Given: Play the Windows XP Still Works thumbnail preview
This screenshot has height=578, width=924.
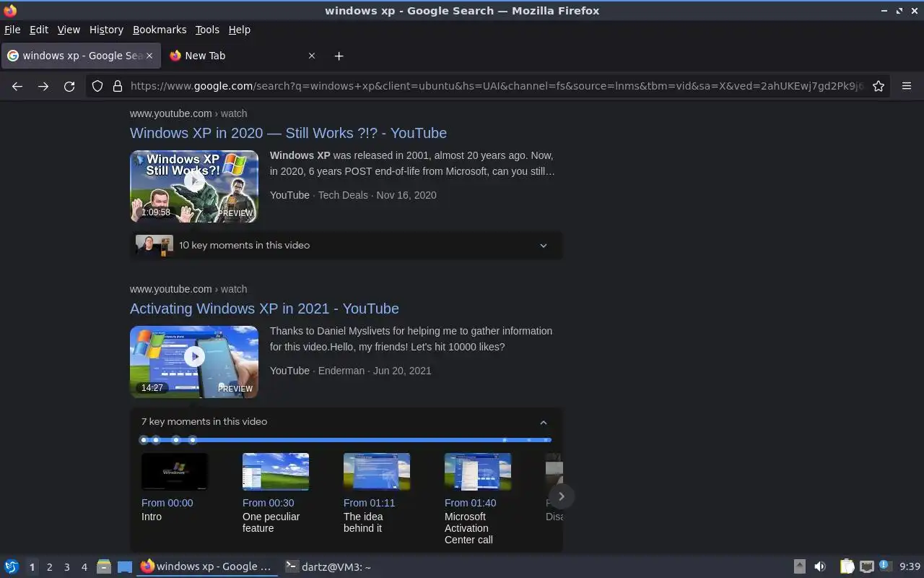Looking at the screenshot, I should [194, 186].
